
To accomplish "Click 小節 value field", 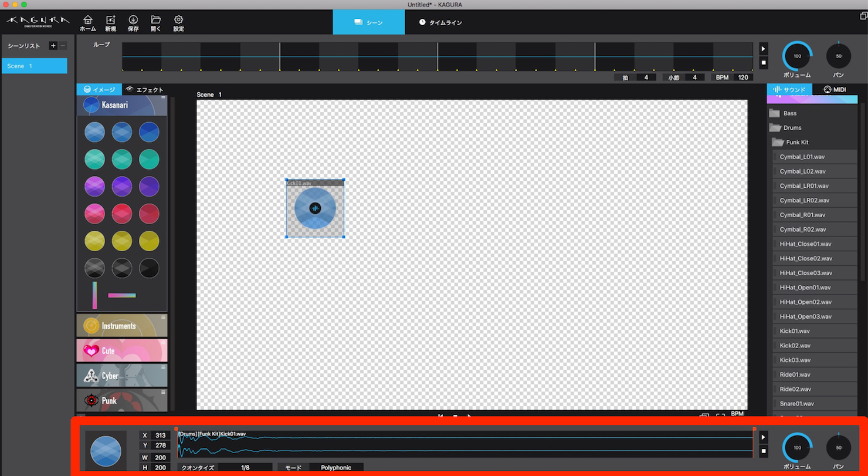I will pos(694,77).
